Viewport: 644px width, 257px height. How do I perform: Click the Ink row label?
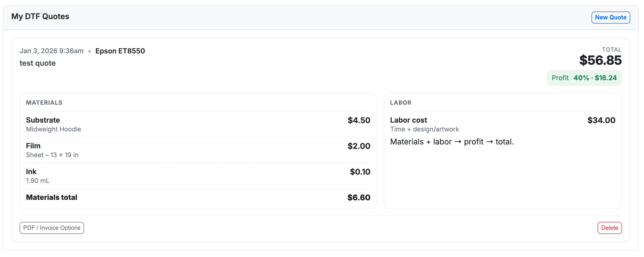click(x=31, y=172)
